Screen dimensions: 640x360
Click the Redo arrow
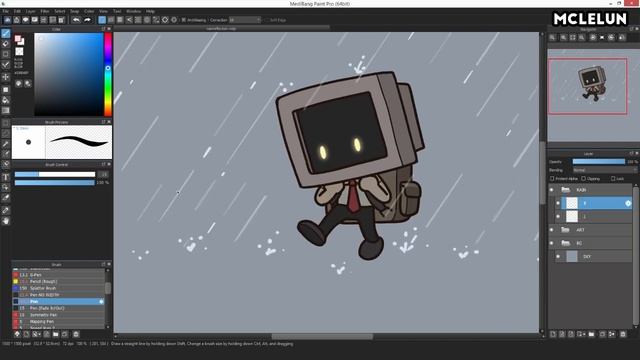point(87,20)
